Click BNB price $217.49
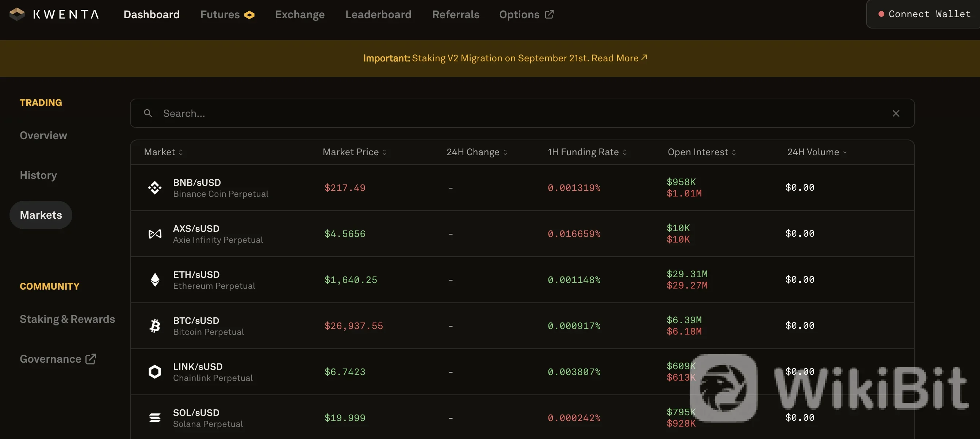Screen dimensions: 980x439 345,188
